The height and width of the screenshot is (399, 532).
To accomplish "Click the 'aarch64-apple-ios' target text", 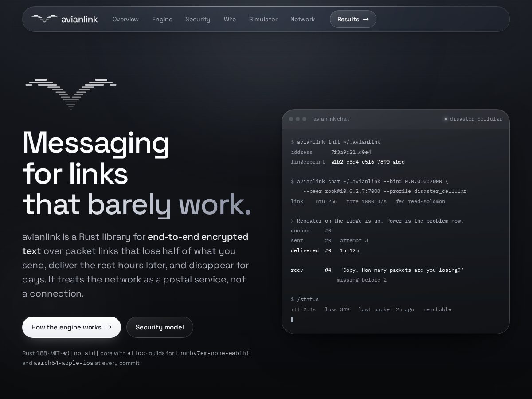I will point(63,363).
